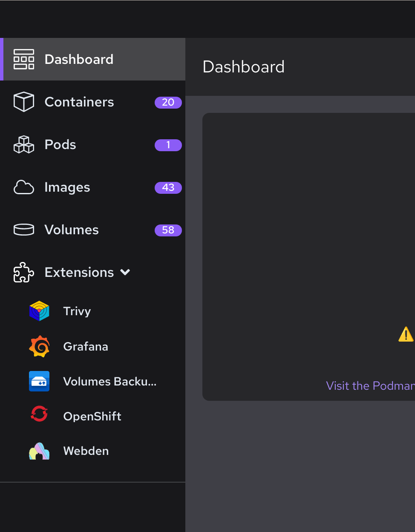The width and height of the screenshot is (415, 532).
Task: Open the Trivy extension icon
Action: click(x=39, y=311)
